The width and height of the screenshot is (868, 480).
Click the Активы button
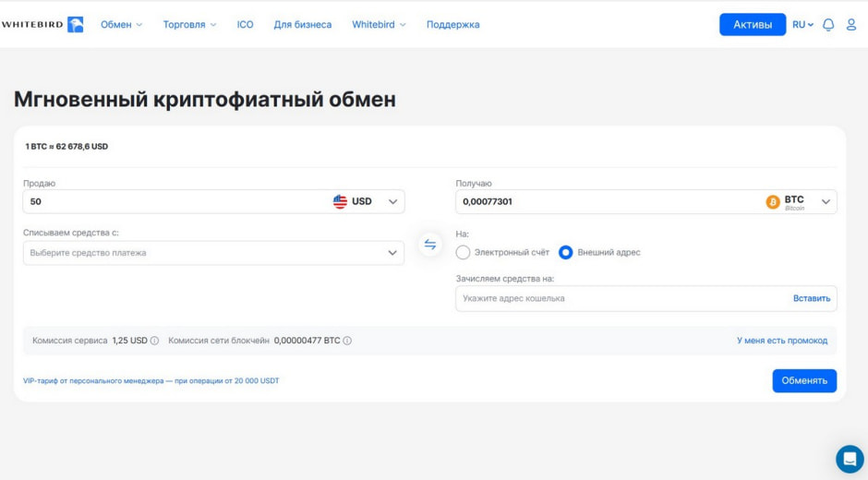[753, 24]
